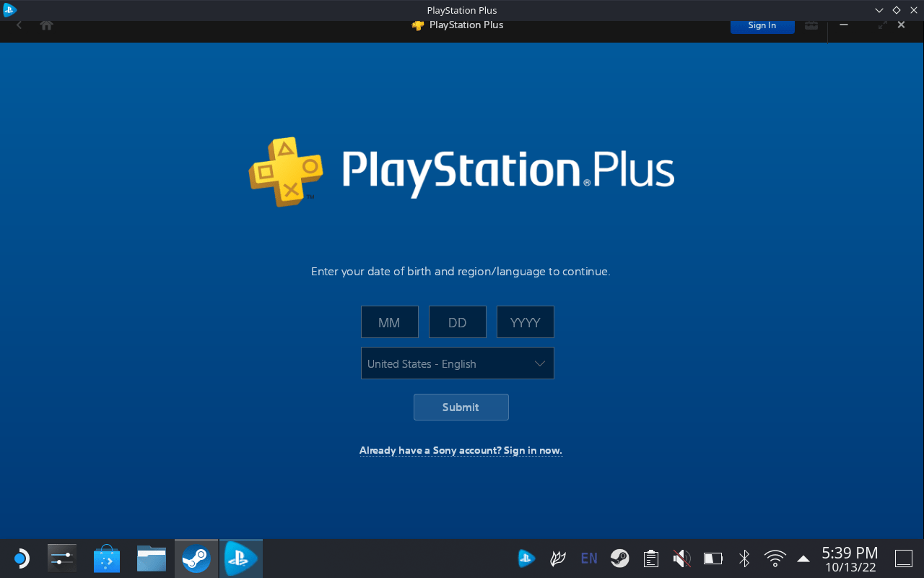This screenshot has width=924, height=578.
Task: Click the show desktop button
Action: point(904,558)
